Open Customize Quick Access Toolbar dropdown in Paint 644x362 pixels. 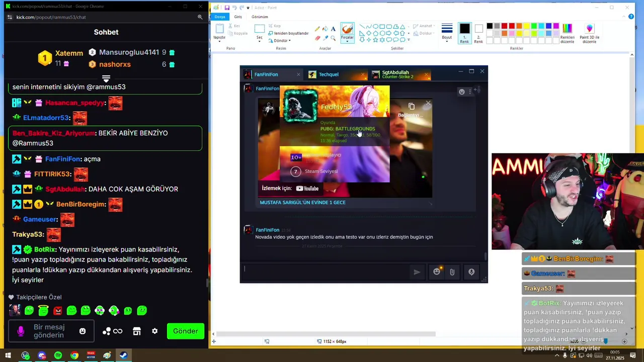pos(248,8)
